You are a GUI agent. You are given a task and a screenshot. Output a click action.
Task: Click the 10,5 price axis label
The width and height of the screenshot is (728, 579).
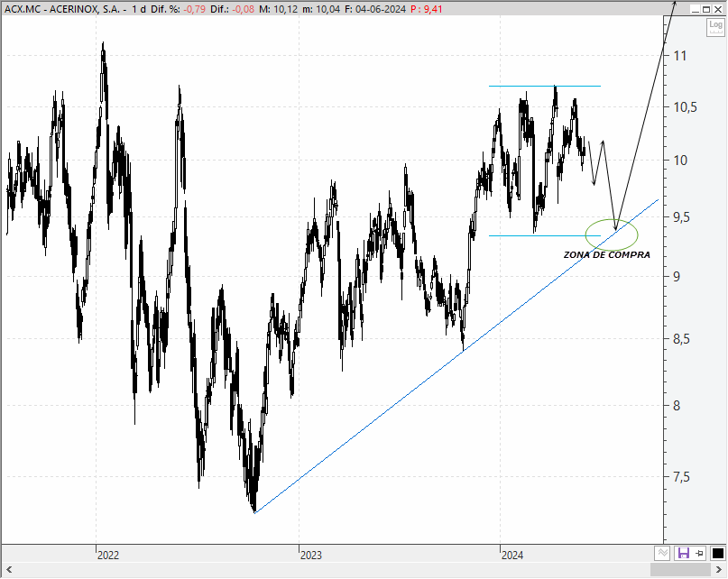click(x=686, y=107)
